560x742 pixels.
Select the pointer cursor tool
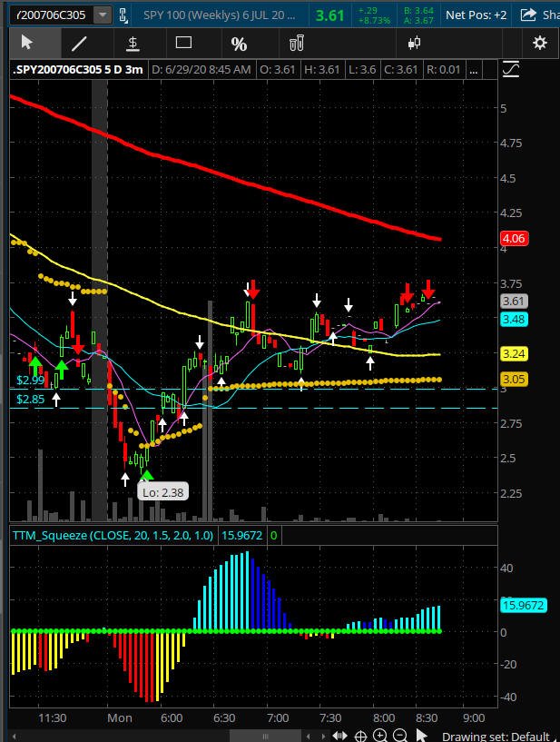click(26, 43)
